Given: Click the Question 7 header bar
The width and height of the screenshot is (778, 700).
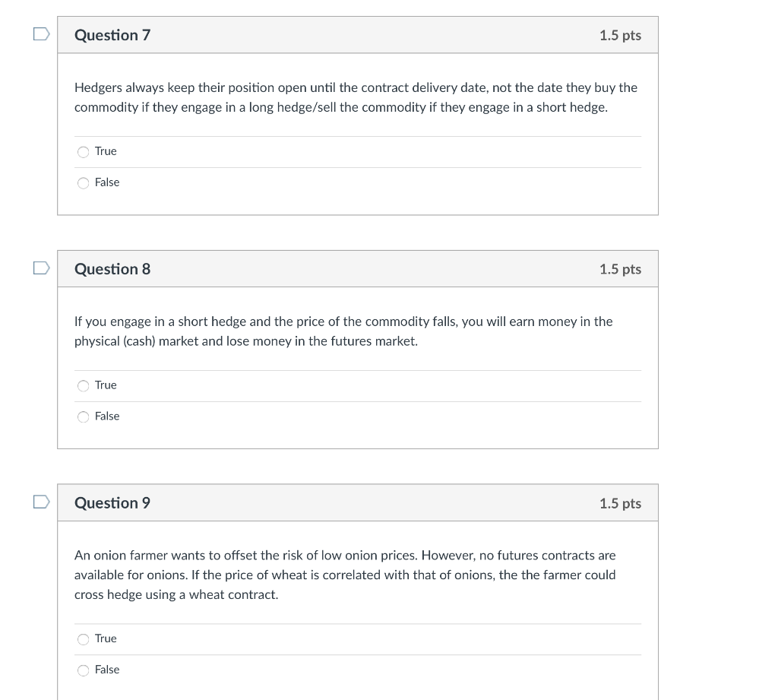Looking at the screenshot, I should [x=358, y=34].
